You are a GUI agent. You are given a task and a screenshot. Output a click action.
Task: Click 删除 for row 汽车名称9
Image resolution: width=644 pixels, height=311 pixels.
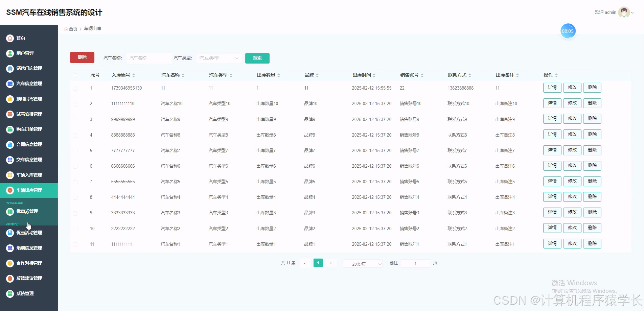point(592,119)
